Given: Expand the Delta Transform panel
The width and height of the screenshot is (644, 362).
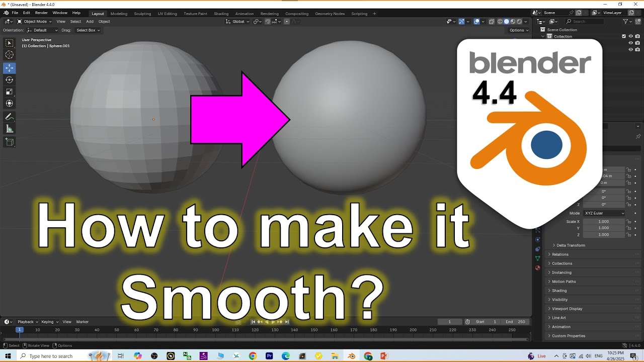Looking at the screenshot, I should tap(571, 245).
